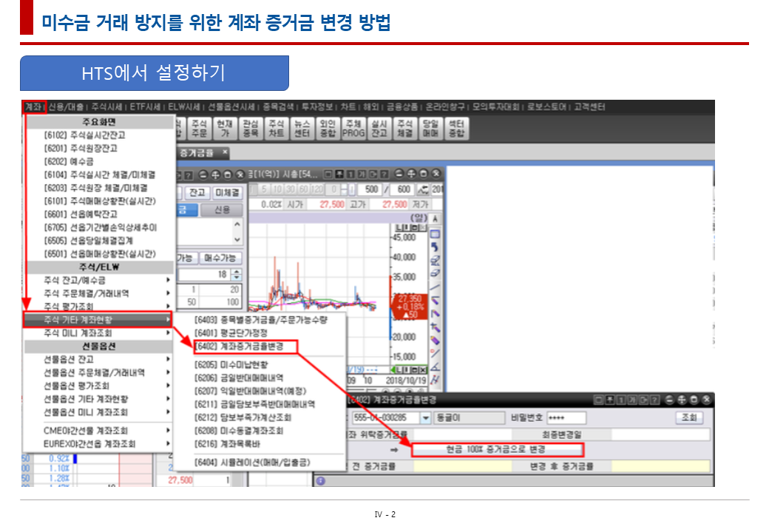
Task: Click the scrollbar down arrow in the order panel list
Action: pyautogui.click(x=237, y=239)
